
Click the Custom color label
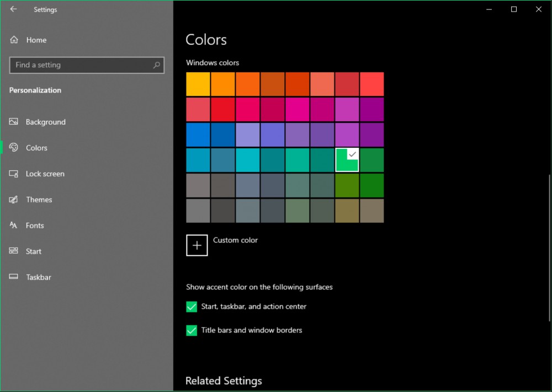(x=235, y=240)
